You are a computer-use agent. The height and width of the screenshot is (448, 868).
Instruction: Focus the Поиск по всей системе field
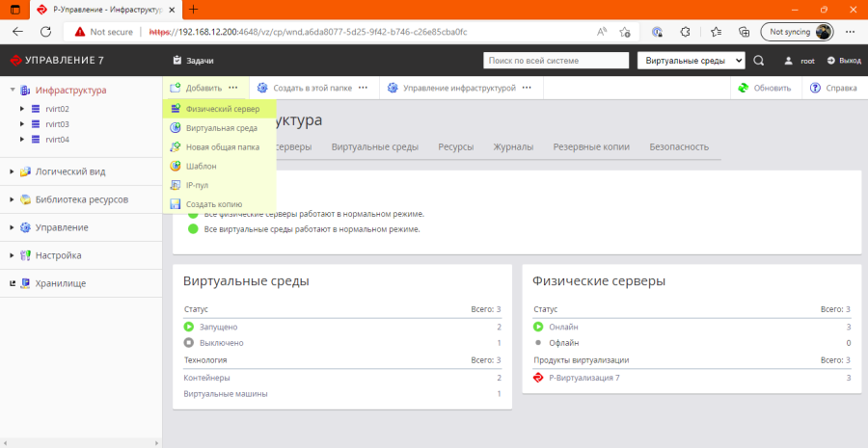tap(556, 61)
